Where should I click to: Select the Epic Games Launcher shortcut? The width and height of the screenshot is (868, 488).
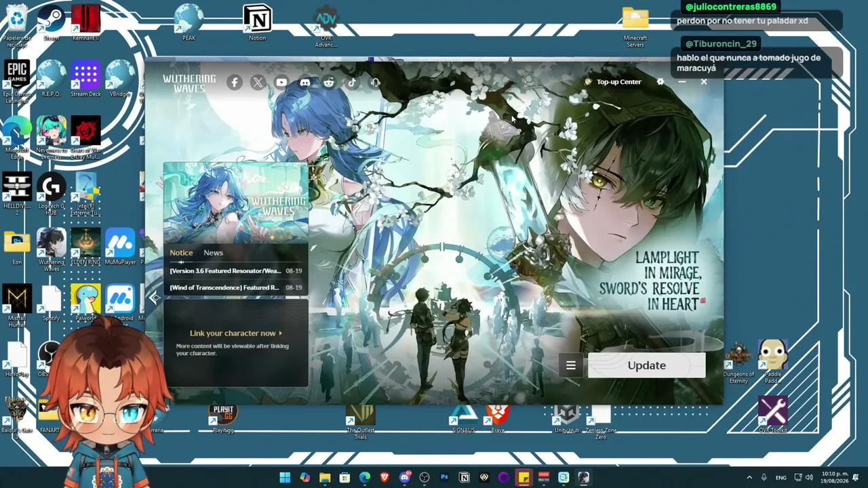coord(17,81)
